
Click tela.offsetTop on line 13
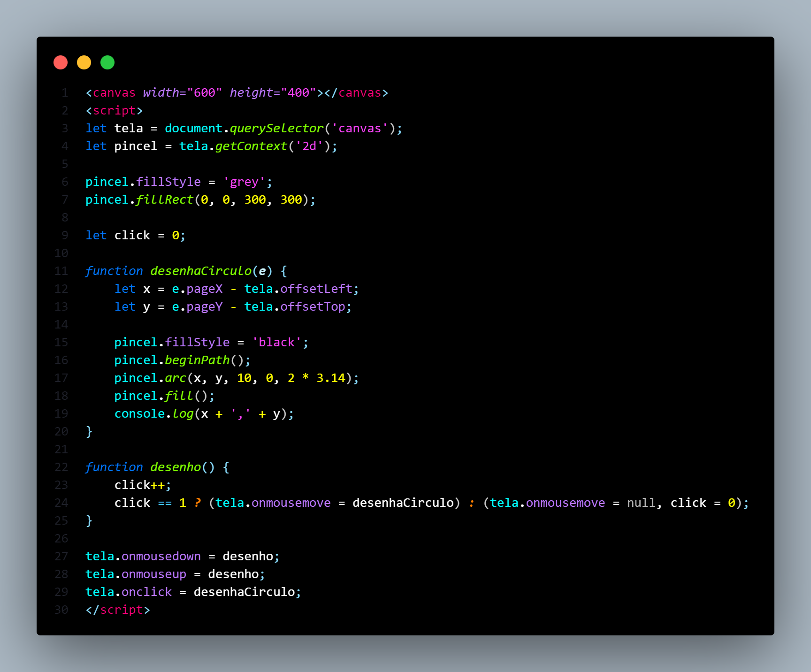295,307
